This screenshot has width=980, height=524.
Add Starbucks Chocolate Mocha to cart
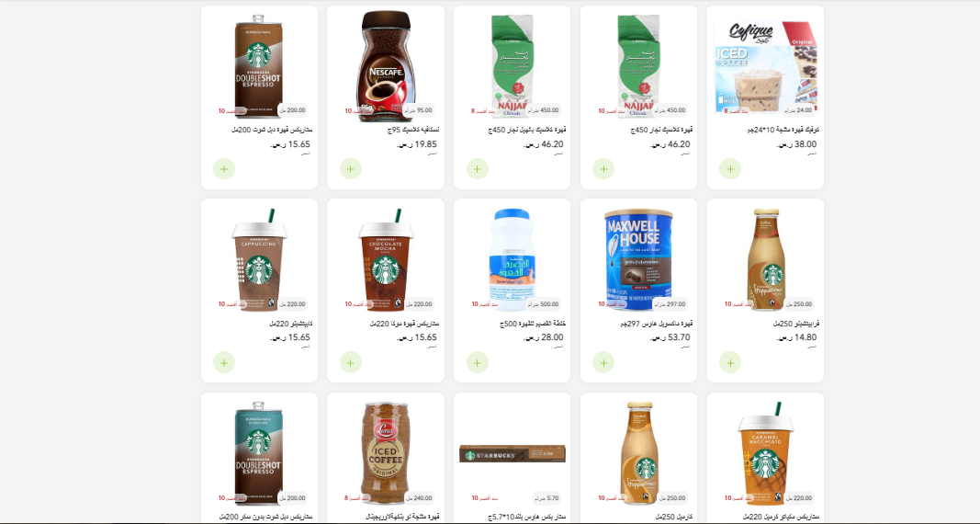(x=351, y=363)
